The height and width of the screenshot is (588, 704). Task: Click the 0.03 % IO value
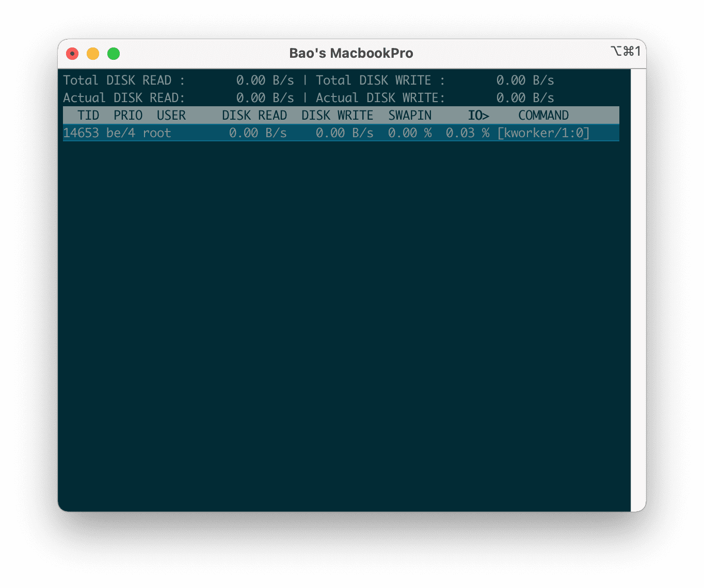tap(467, 133)
